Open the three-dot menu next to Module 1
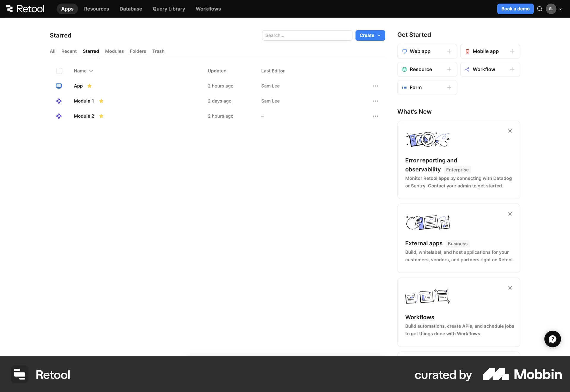This screenshot has width=570, height=392. tap(375, 101)
